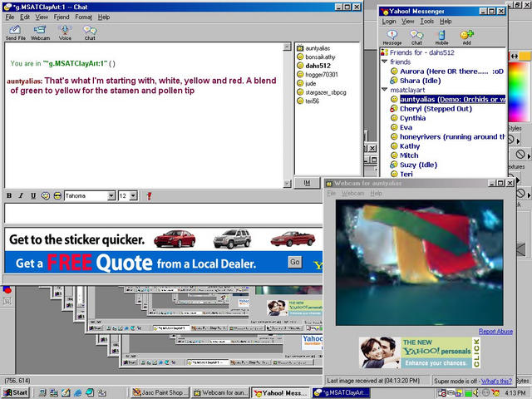Open Edit menu in chat window
Image resolution: width=532 pixels, height=399 pixels.
pyautogui.click(x=24, y=17)
